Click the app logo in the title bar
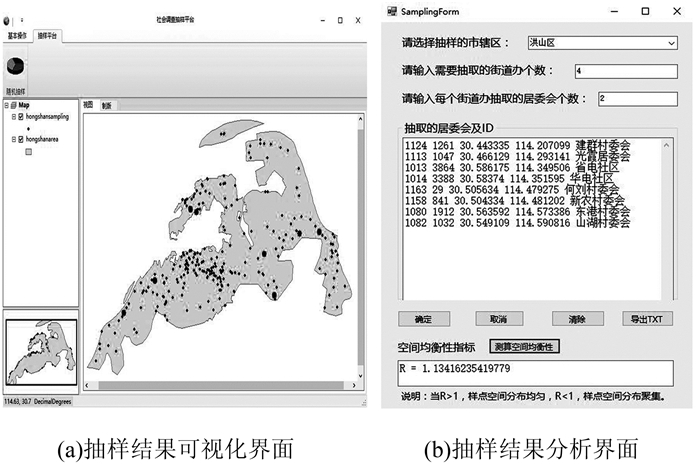700x469 pixels. pyautogui.click(x=7, y=19)
